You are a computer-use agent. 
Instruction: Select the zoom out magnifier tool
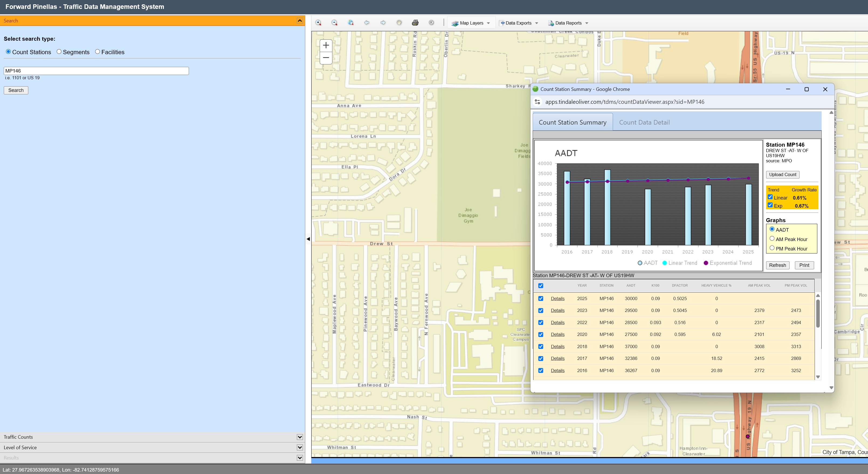(x=334, y=23)
